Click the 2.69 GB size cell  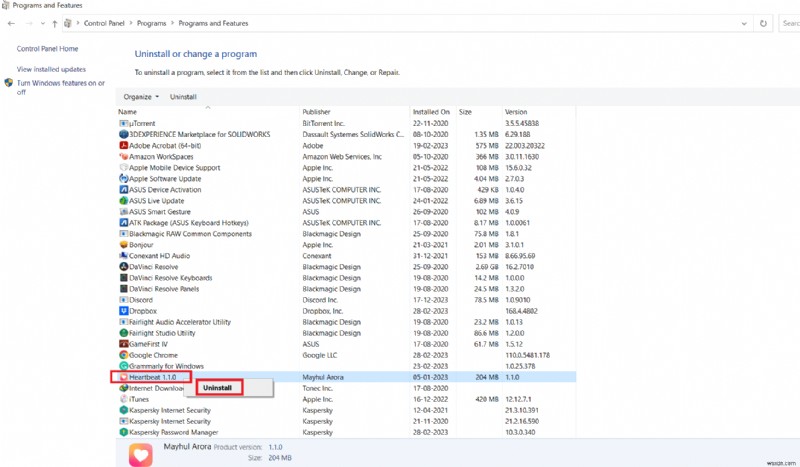[487, 267]
